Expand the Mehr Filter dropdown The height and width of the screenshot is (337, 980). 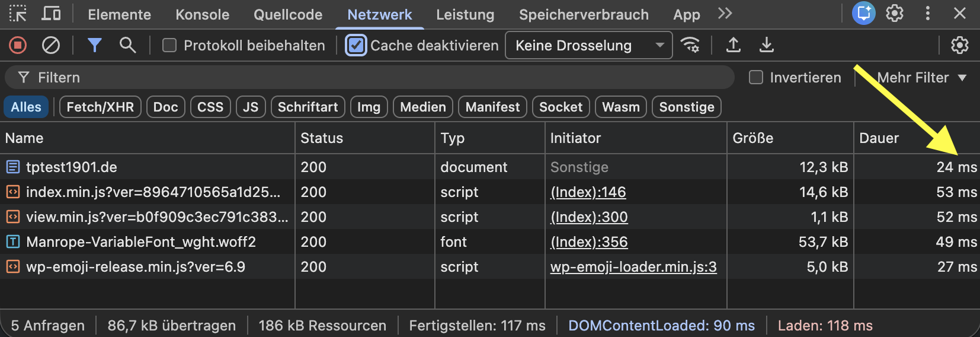point(921,78)
